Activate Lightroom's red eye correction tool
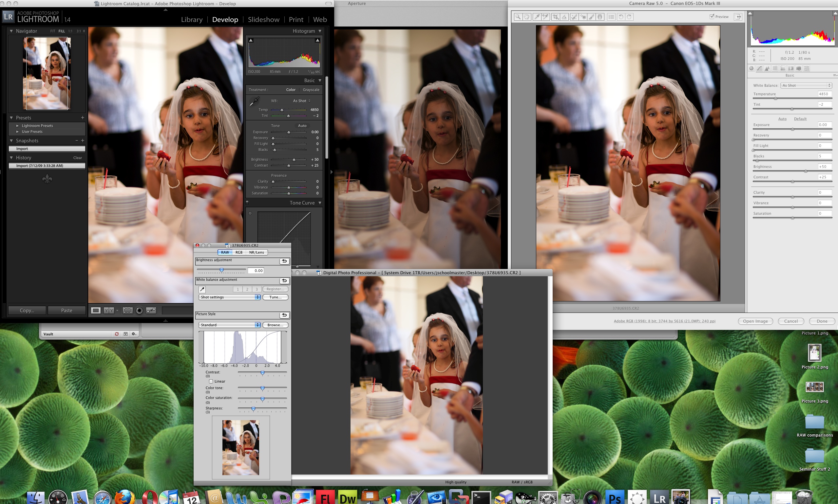838x504 pixels. coord(139,310)
